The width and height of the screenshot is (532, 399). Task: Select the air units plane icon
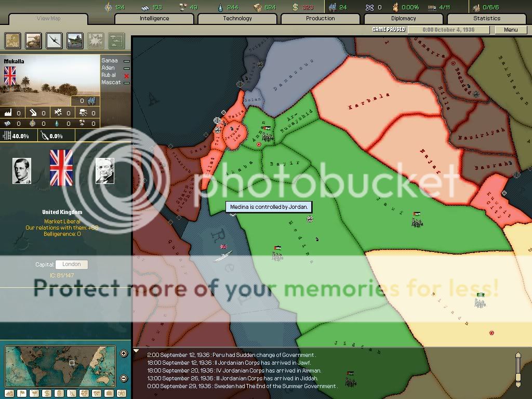click(55, 41)
